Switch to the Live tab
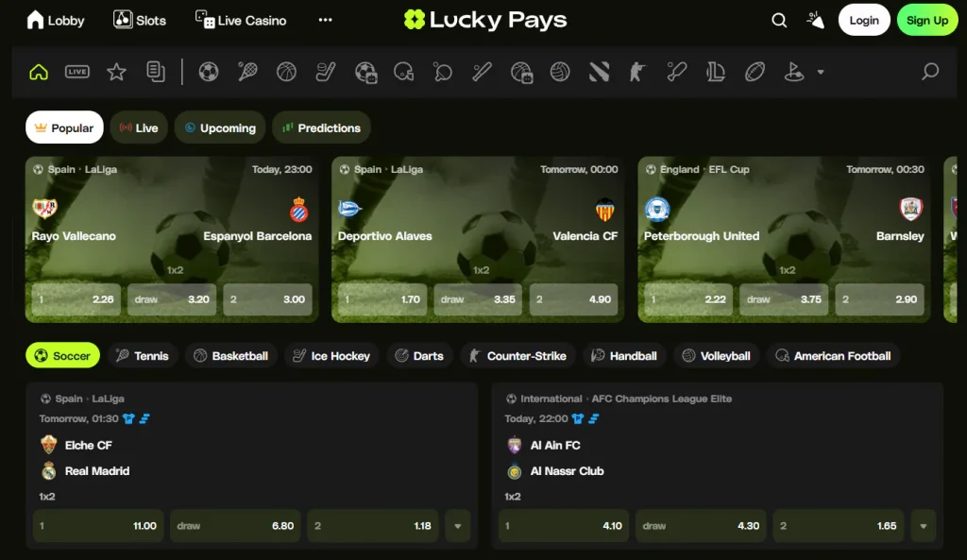This screenshot has width=967, height=560. [x=139, y=127]
